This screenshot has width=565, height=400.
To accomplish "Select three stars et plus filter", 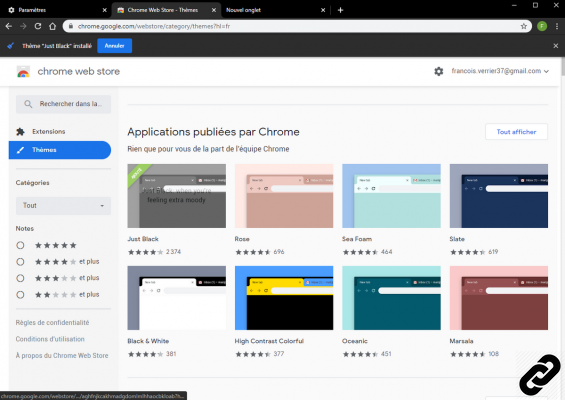I will click(20, 278).
